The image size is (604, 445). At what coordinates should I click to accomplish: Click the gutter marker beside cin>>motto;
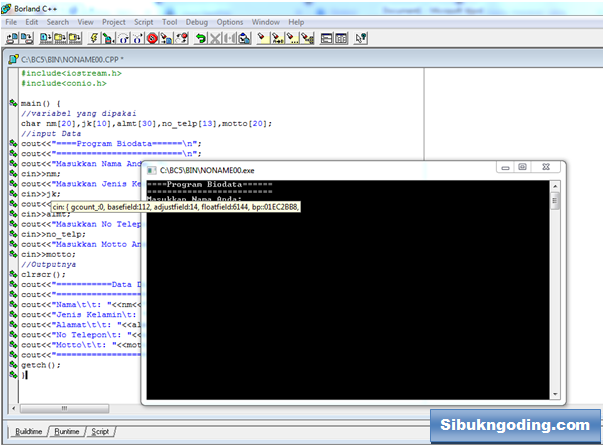(x=13, y=254)
